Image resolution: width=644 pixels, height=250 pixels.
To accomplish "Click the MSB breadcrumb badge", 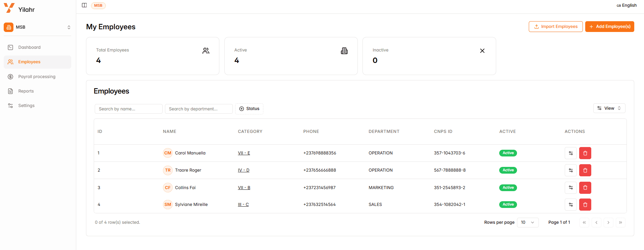I will 98,5.
